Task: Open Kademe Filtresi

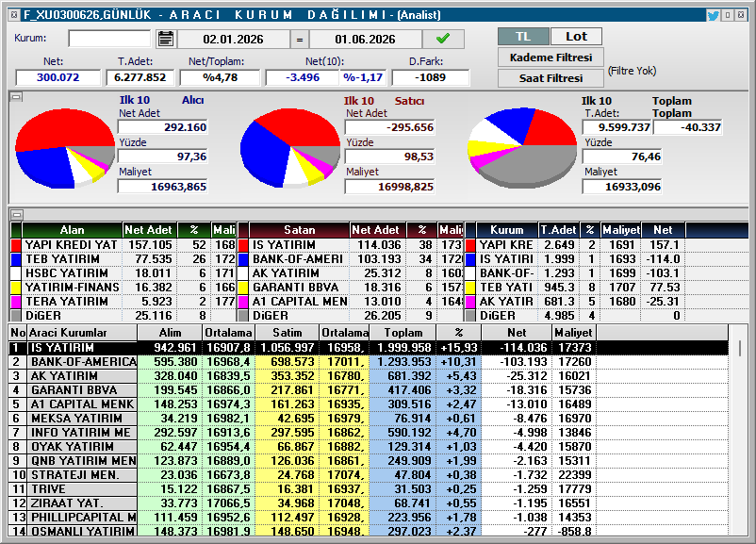Action: pyautogui.click(x=551, y=58)
